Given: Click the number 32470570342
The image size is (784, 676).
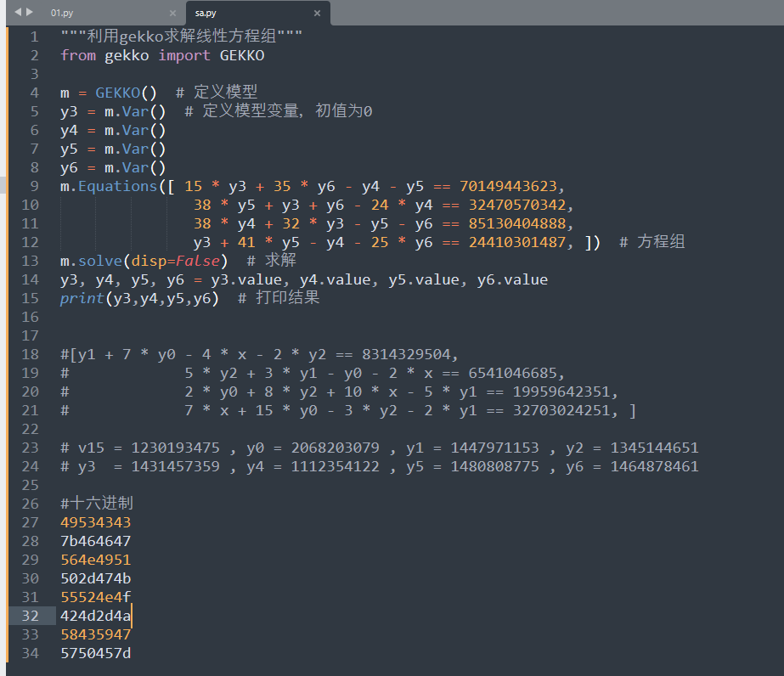Looking at the screenshot, I should [517, 205].
